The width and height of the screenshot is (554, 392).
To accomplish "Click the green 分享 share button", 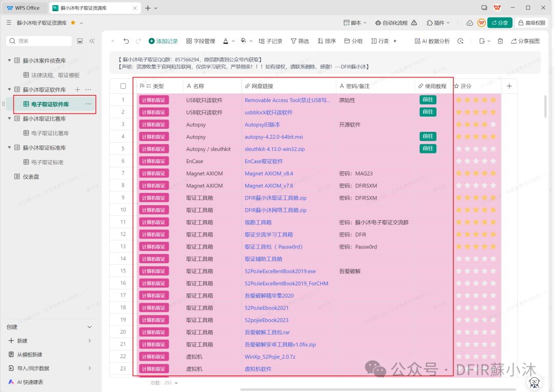I will point(500,23).
